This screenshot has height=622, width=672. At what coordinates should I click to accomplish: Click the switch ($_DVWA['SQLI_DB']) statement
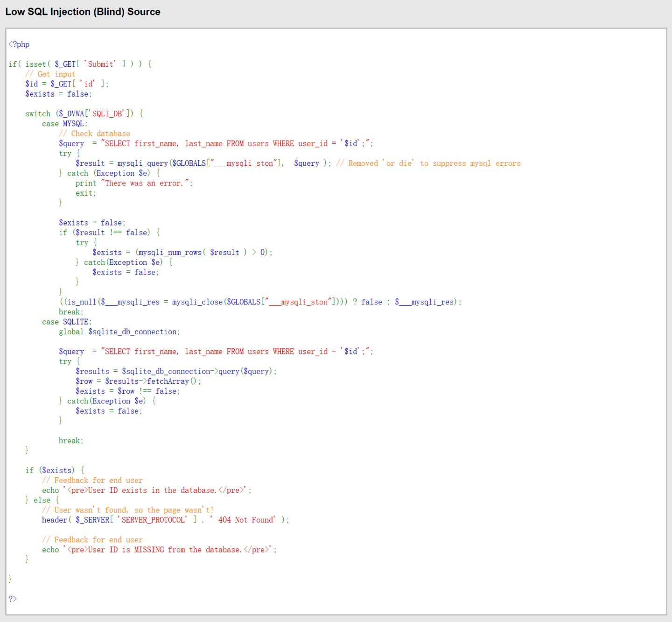84,113
